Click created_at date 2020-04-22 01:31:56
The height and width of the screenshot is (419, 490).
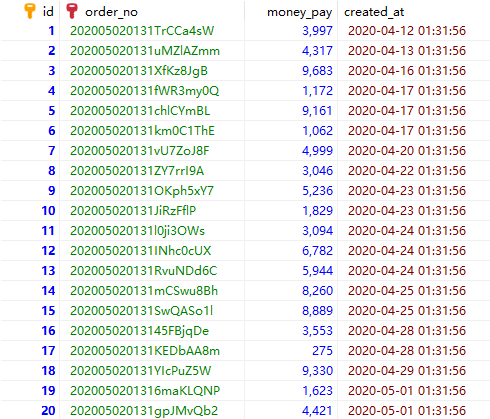pos(407,171)
